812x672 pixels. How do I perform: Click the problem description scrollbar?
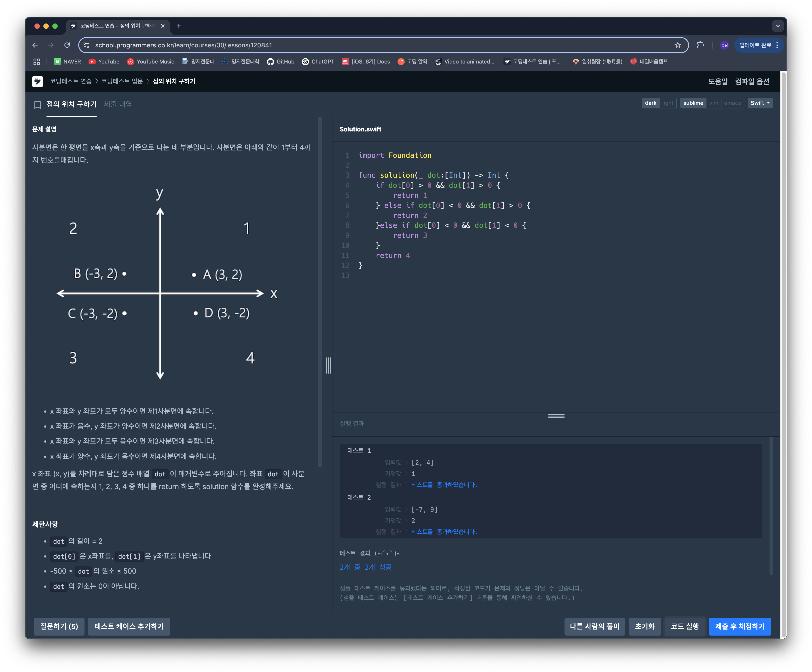coord(320,293)
